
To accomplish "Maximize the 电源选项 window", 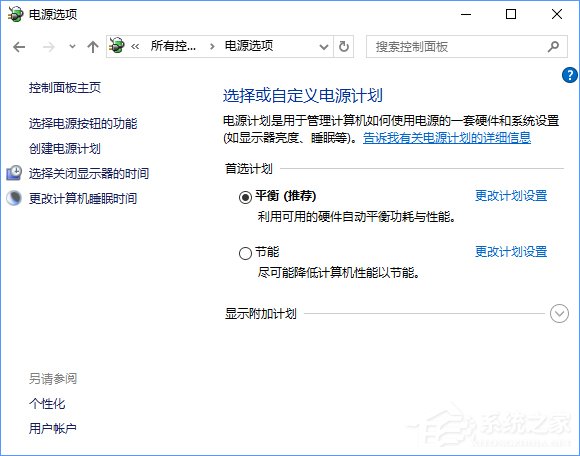I will pos(511,14).
